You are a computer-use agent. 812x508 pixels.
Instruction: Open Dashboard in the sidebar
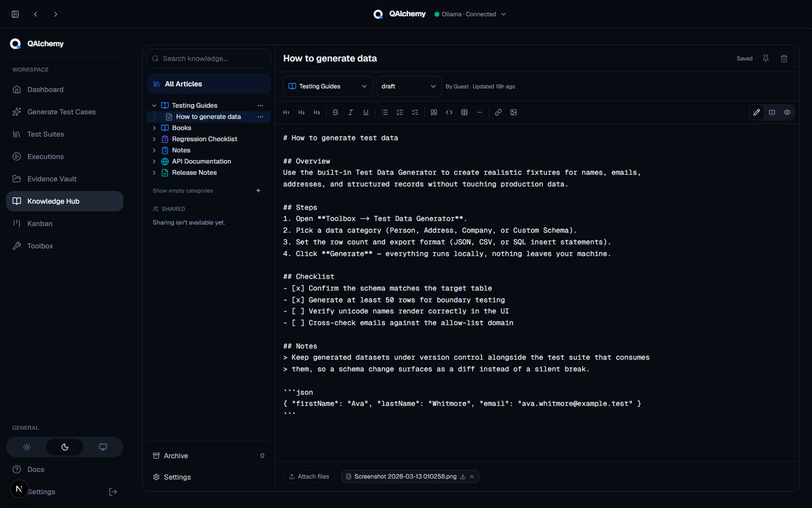(x=64, y=89)
